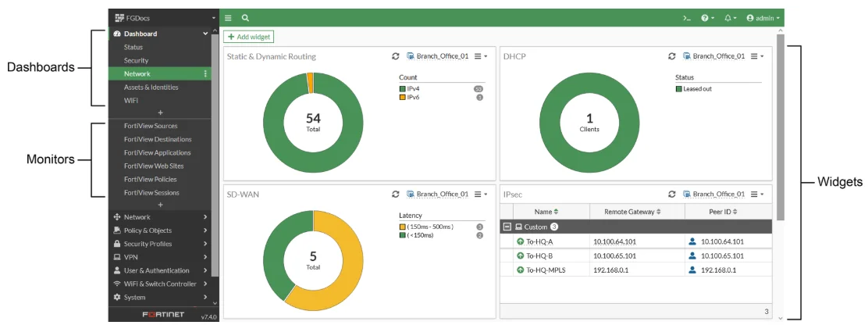Image resolution: width=868 pixels, height=325 pixels.
Task: Open the admin user menu
Action: pyautogui.click(x=763, y=18)
